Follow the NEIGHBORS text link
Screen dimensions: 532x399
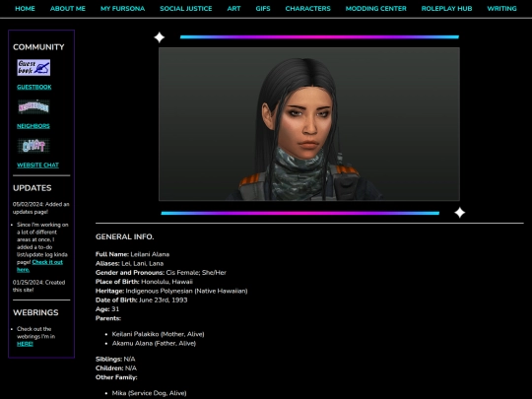tap(33, 126)
